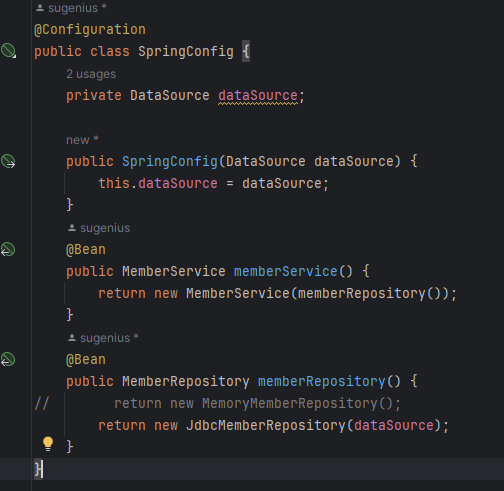Click the @Configuration annotation
Screen dimensions: 504x491
point(90,30)
